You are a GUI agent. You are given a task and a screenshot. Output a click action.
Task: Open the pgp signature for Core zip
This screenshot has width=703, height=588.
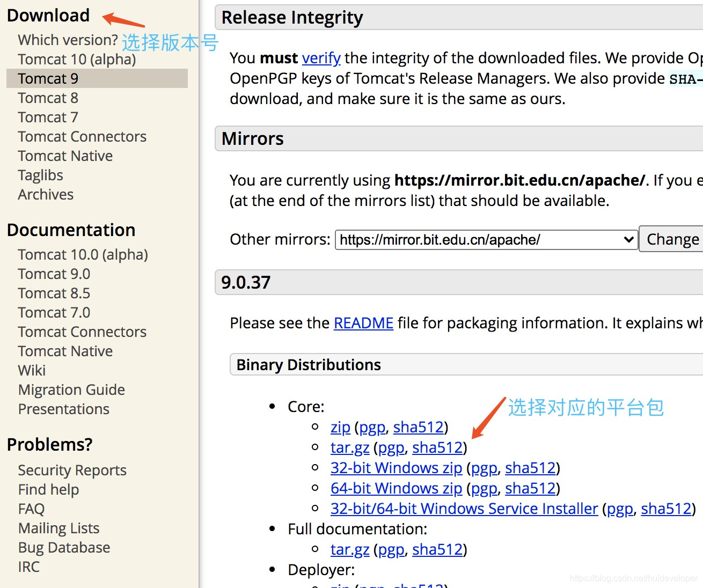click(372, 427)
